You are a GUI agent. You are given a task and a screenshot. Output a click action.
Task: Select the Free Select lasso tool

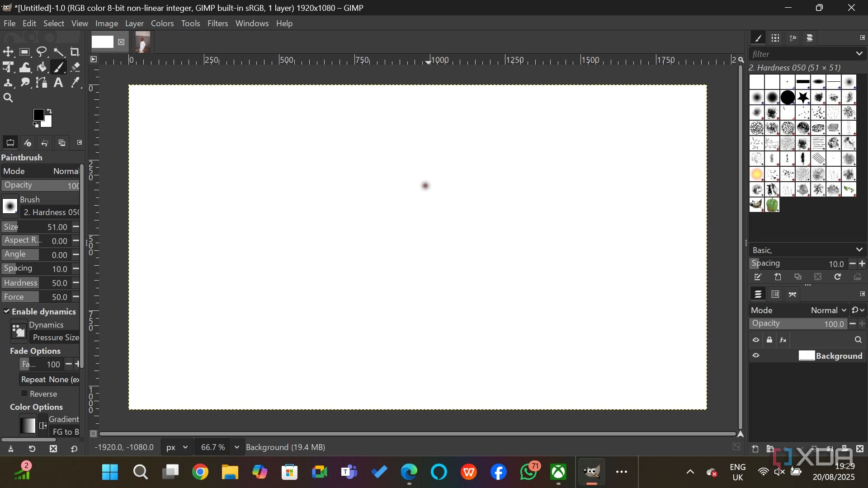click(42, 52)
